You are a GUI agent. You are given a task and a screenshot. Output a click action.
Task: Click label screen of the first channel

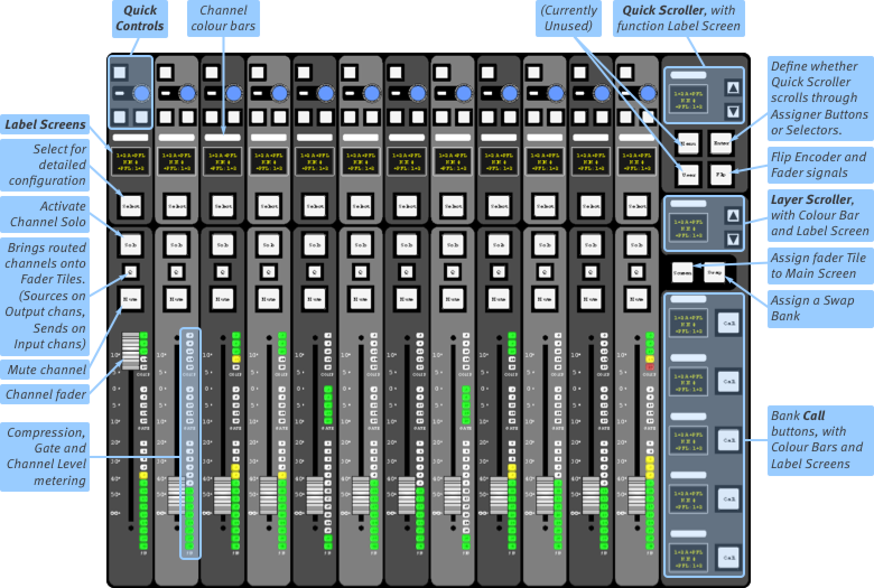pos(131,161)
